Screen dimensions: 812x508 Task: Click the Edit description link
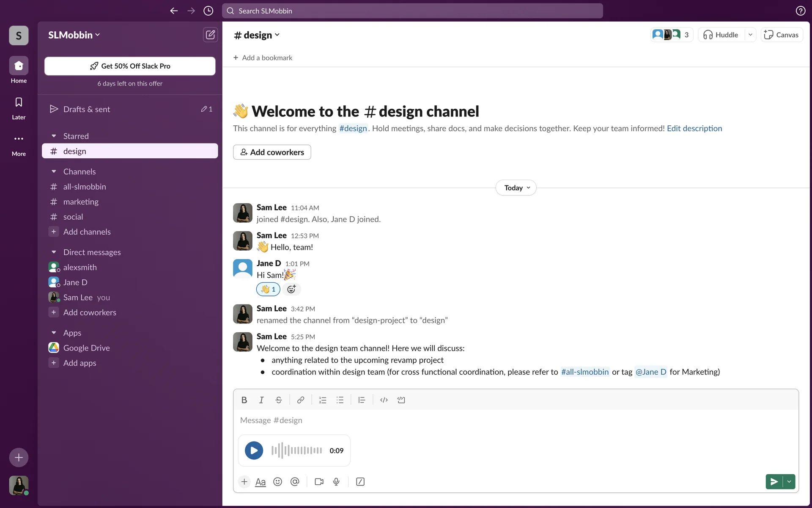[694, 128]
